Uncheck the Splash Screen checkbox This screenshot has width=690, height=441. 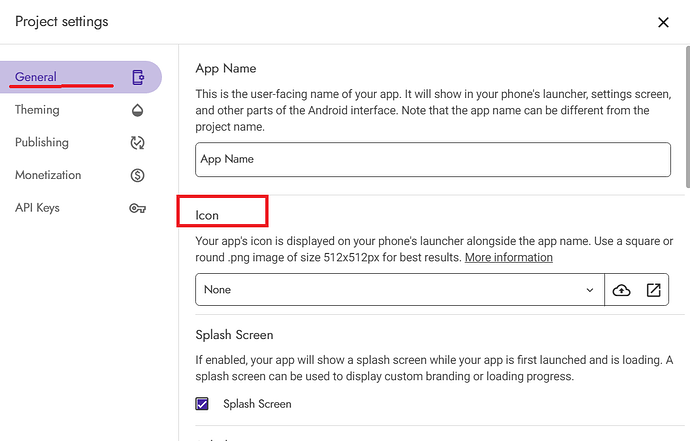tap(203, 404)
